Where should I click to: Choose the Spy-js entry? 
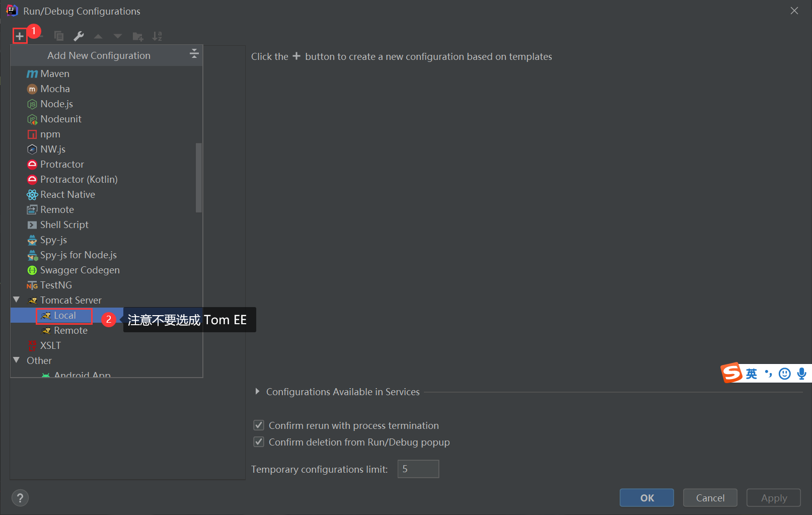coord(107,240)
